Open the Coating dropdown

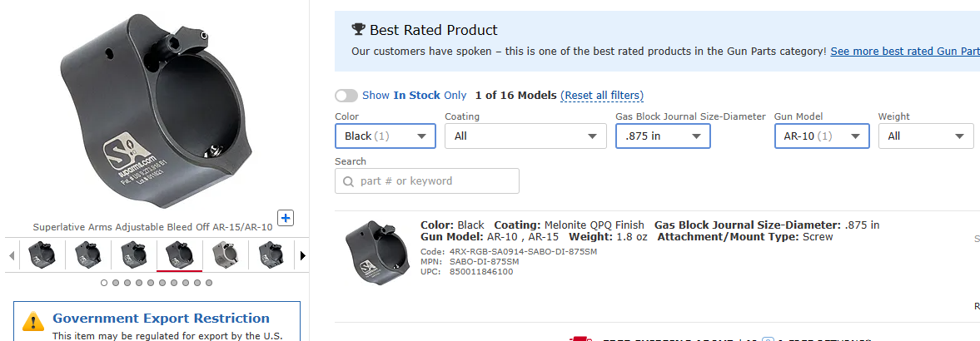525,136
